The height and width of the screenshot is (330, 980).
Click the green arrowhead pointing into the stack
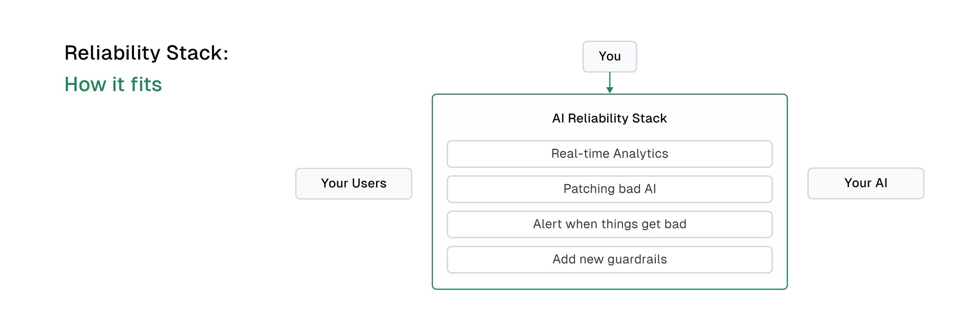[610, 90]
